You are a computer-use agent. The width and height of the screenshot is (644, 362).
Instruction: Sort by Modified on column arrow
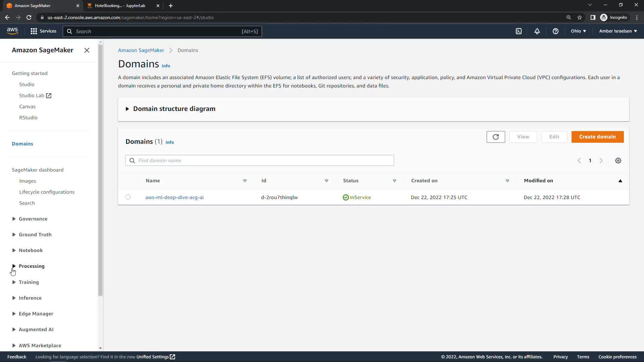point(620,181)
